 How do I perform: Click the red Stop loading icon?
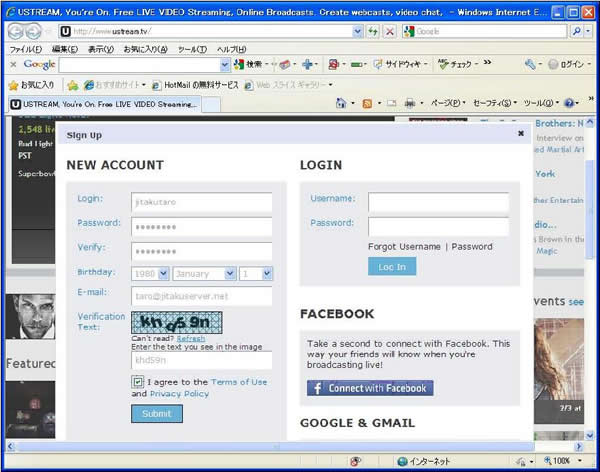click(x=390, y=31)
